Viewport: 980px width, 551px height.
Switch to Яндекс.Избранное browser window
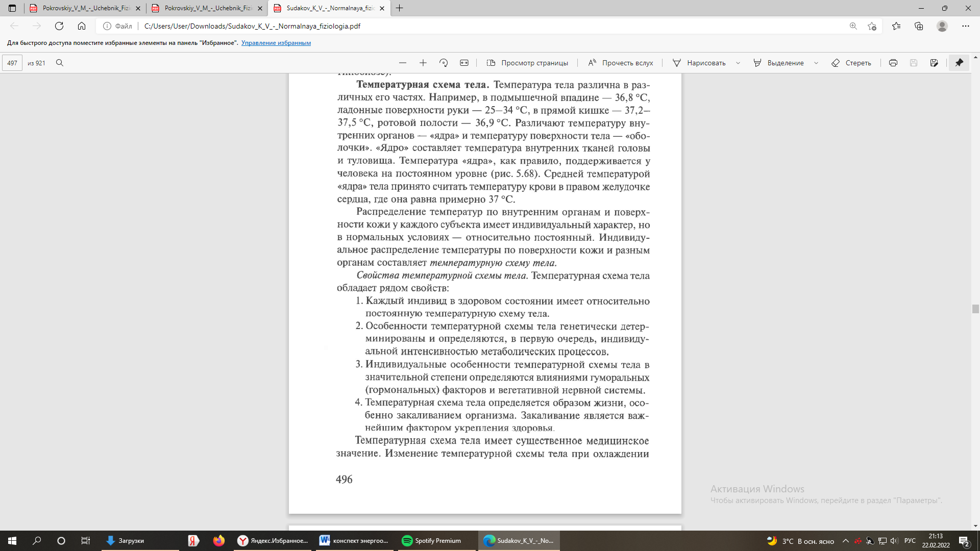pyautogui.click(x=273, y=541)
